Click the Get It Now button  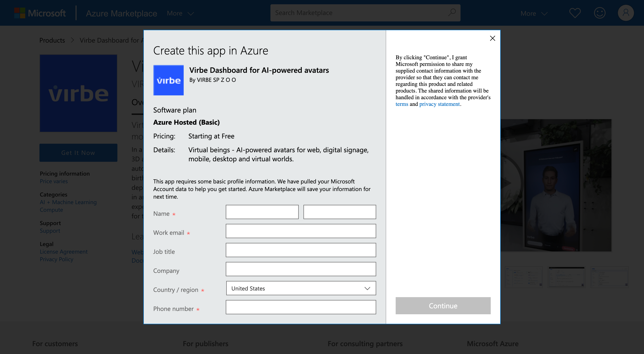(x=78, y=152)
